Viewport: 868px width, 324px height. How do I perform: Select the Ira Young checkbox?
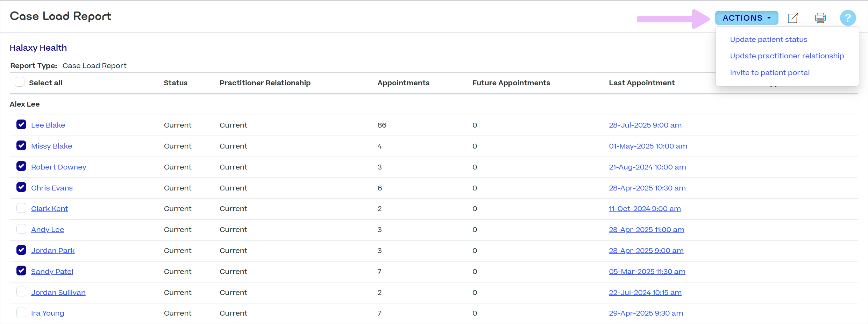pyautogui.click(x=21, y=312)
